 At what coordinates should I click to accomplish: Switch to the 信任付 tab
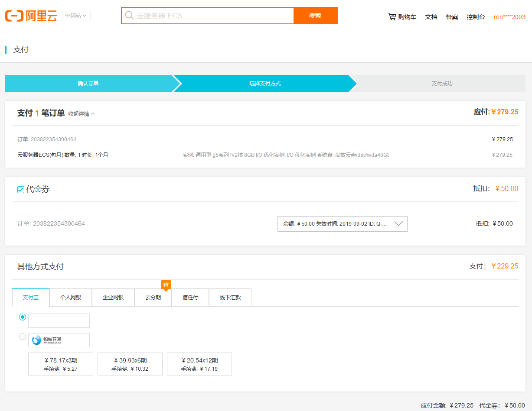190,298
